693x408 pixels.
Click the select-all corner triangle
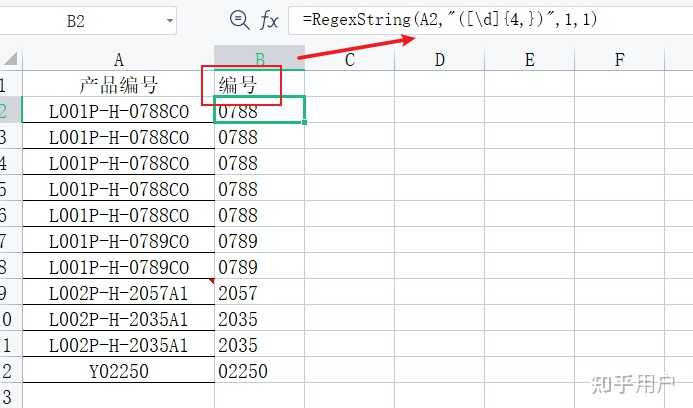(x=11, y=58)
